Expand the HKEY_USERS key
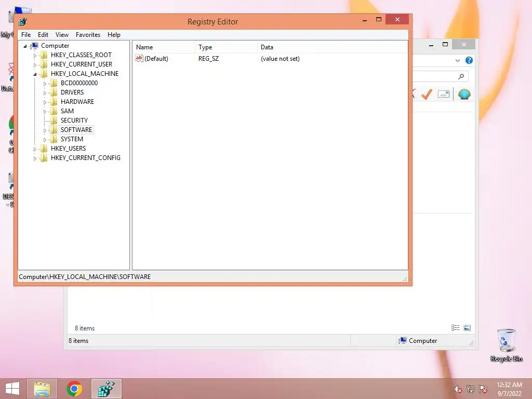 [x=35, y=149]
